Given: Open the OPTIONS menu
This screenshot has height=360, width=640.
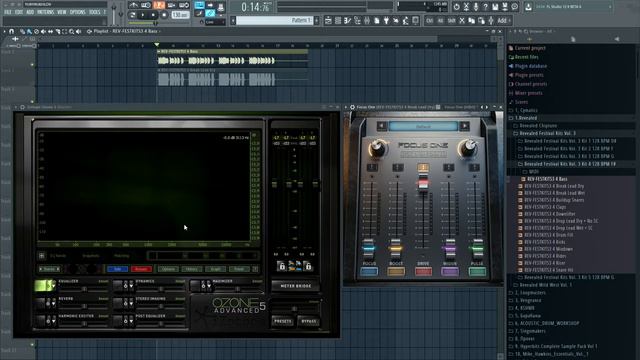Looking at the screenshot, I should click(78, 12).
